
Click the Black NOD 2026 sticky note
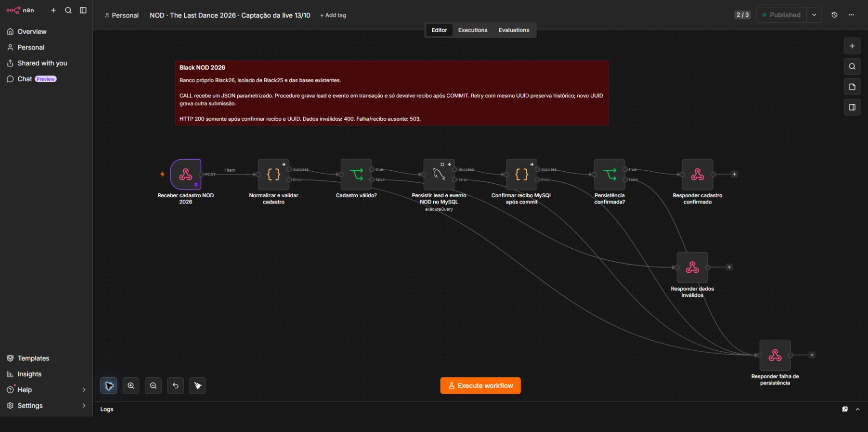(x=392, y=93)
